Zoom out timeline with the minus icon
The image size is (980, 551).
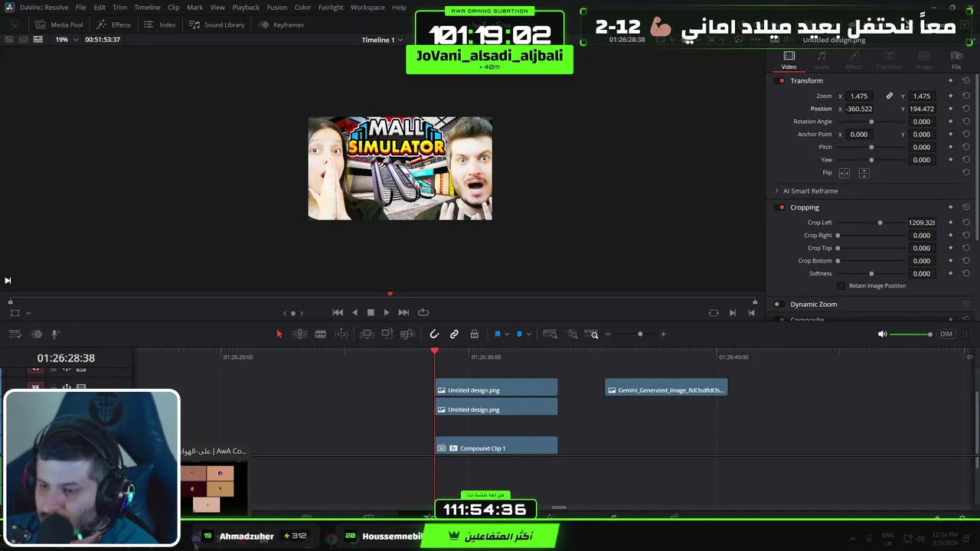tap(609, 334)
